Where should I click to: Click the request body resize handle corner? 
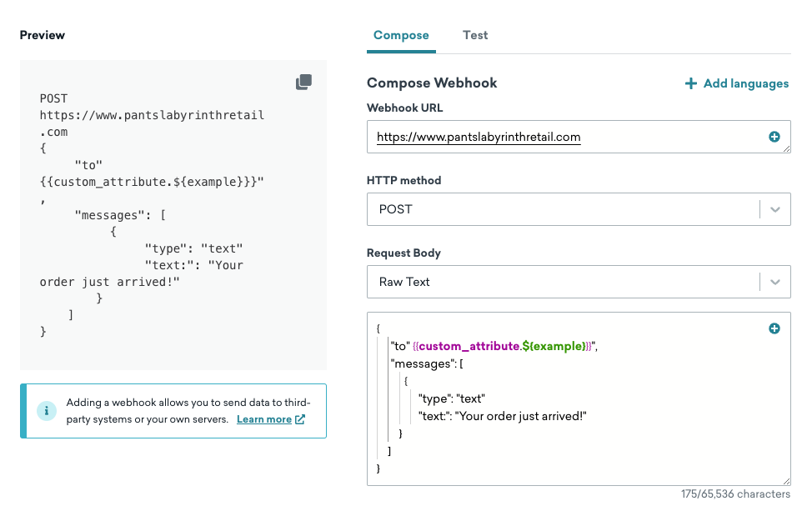tap(786, 481)
